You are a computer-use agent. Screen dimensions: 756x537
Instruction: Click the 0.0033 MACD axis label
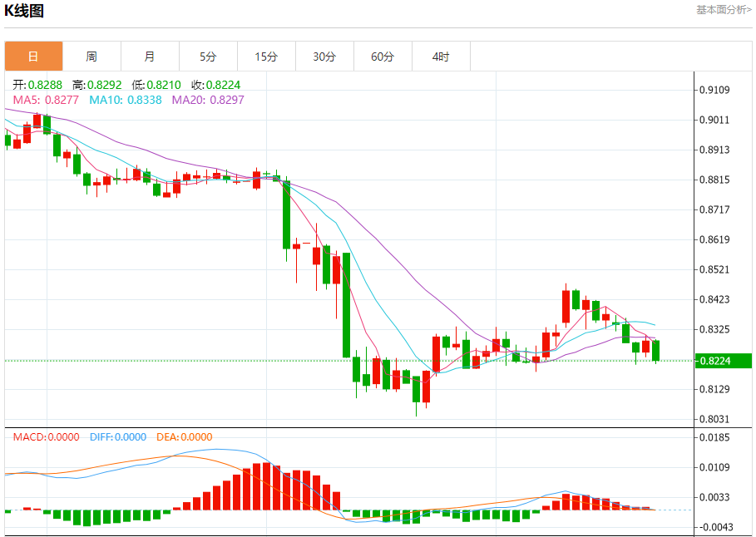(x=714, y=497)
